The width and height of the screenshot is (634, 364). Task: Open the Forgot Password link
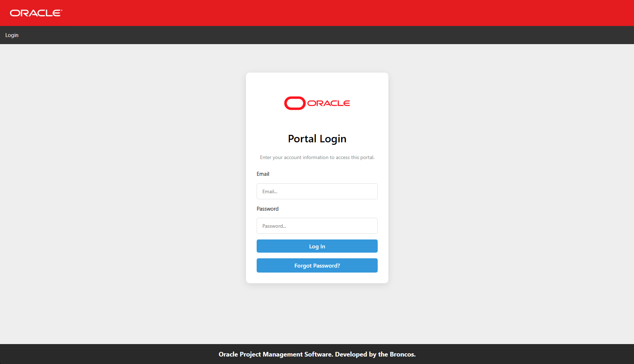(317, 265)
